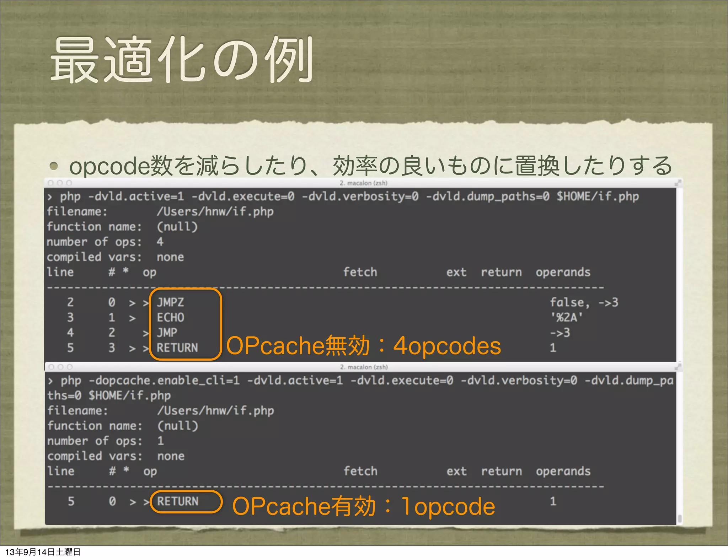This screenshot has width=728, height=560.
Task: Enter fullscreen on the lower terminal window
Action: click(678, 367)
